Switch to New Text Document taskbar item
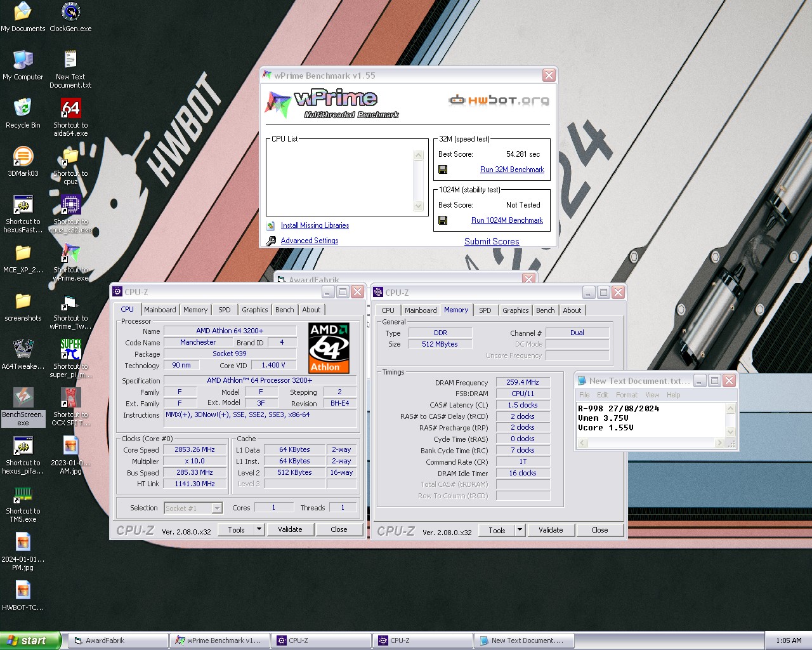Screen dimensions: 812x650 pyautogui.click(x=524, y=640)
